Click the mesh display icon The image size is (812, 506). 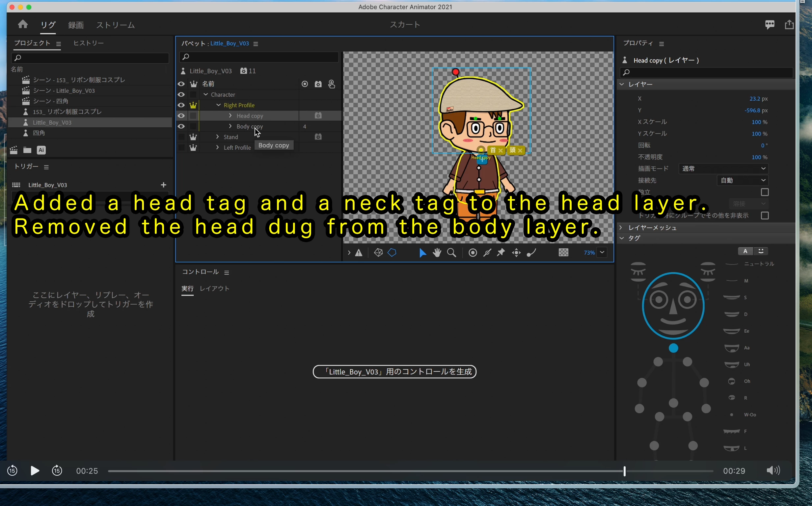(x=378, y=253)
